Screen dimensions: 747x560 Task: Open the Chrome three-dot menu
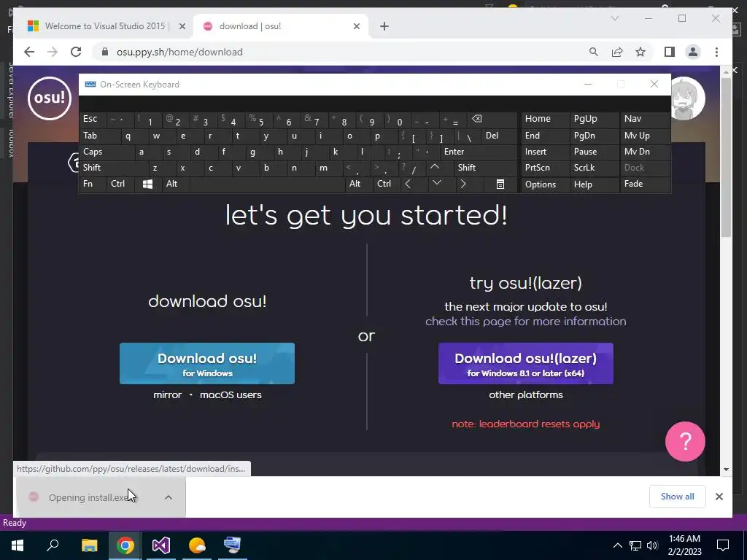click(716, 52)
